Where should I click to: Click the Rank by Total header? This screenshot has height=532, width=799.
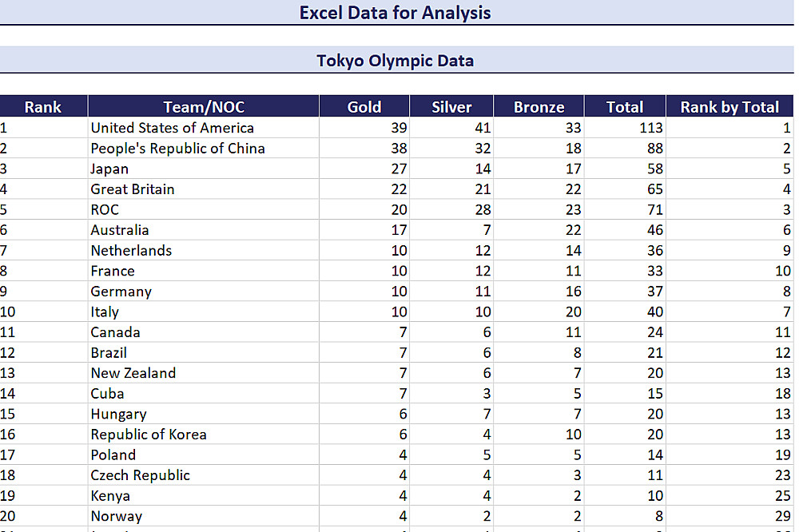(729, 107)
